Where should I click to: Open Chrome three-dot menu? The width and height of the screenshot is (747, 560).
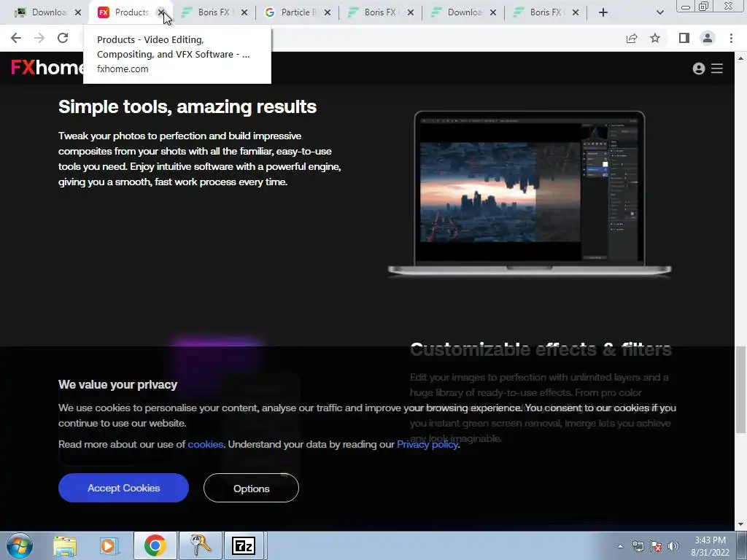(731, 38)
